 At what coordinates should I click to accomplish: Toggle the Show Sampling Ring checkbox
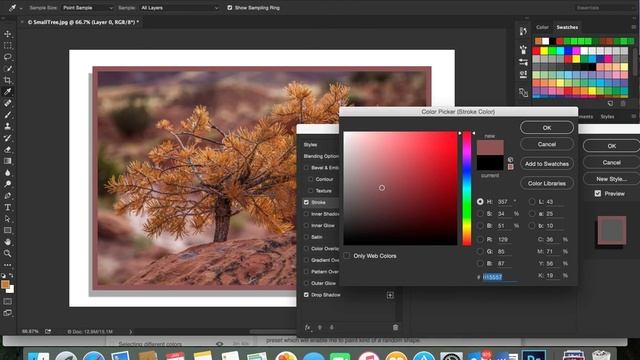(230, 8)
